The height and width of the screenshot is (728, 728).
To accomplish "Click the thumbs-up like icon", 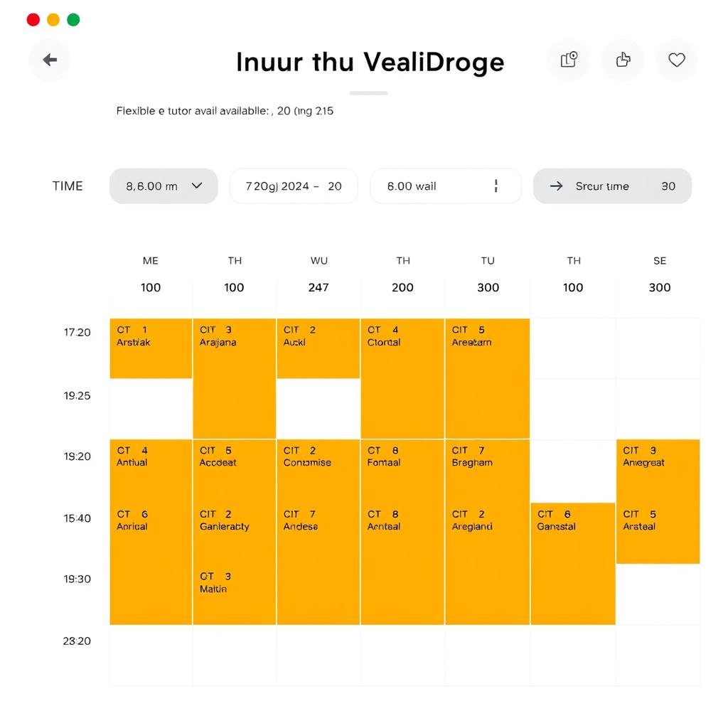I will click(623, 60).
